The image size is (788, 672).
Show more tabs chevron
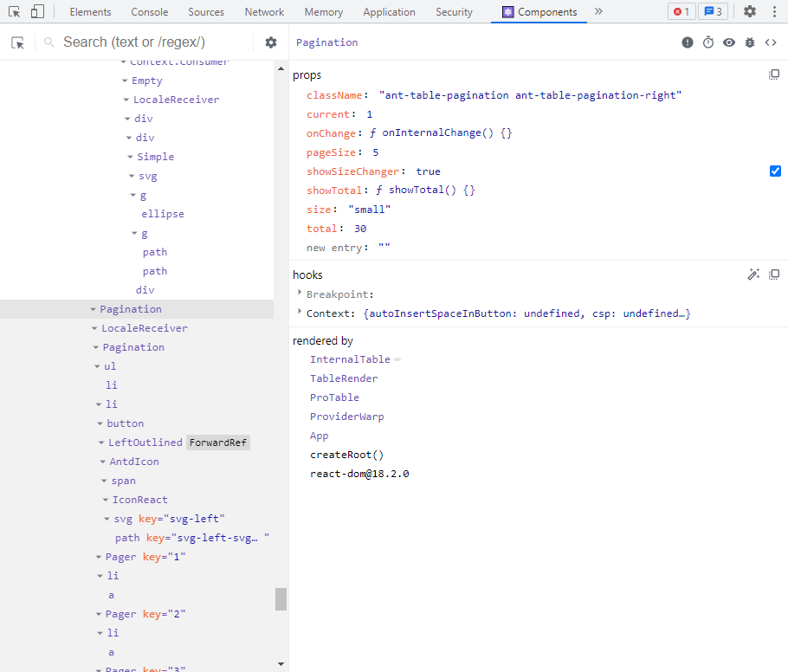pos(598,11)
